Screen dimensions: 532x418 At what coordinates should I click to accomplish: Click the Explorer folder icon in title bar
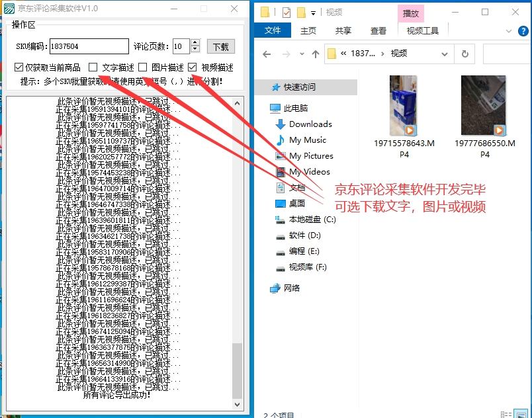pos(265,12)
